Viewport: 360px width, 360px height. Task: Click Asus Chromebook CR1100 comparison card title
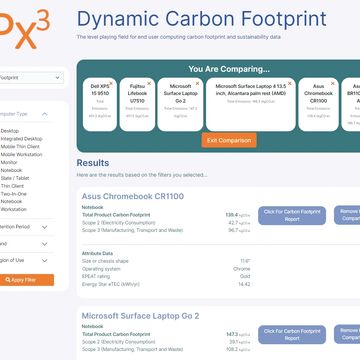click(318, 93)
